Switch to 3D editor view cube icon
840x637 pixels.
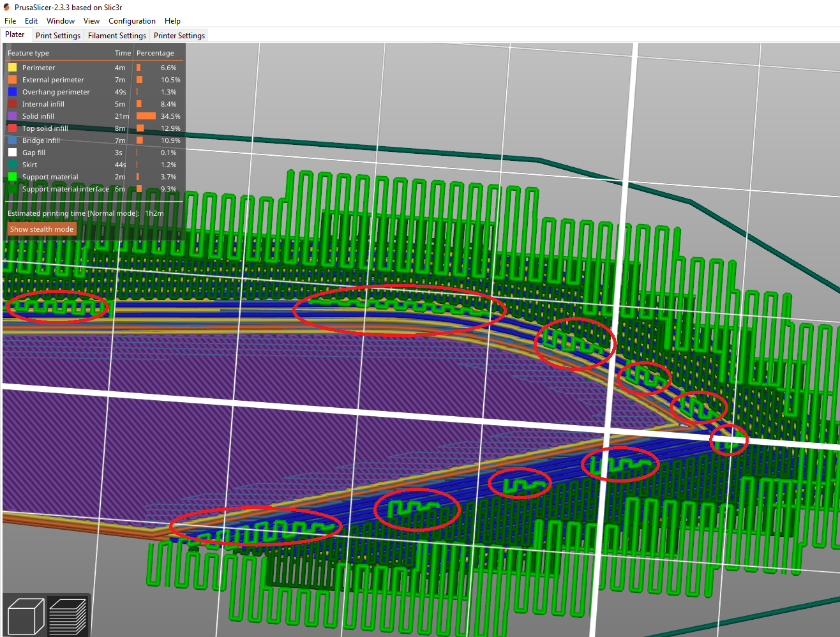coord(26,617)
